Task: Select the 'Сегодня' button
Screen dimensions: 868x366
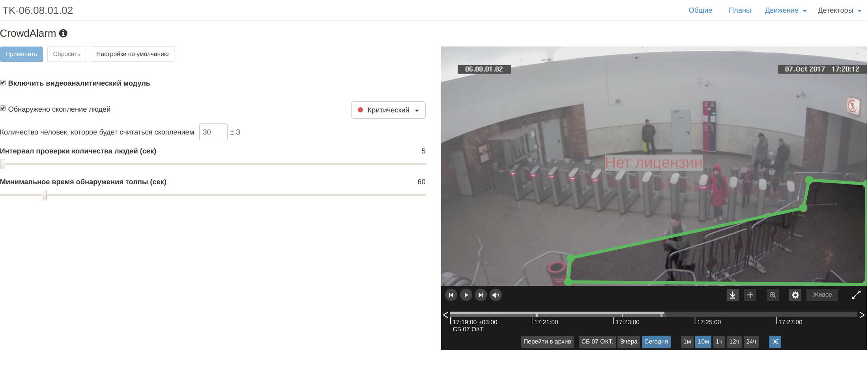Action: click(656, 342)
